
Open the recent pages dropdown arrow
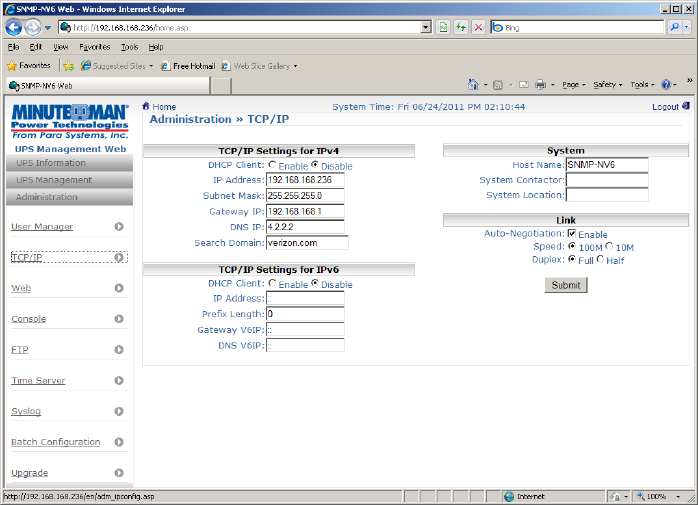[x=48, y=28]
